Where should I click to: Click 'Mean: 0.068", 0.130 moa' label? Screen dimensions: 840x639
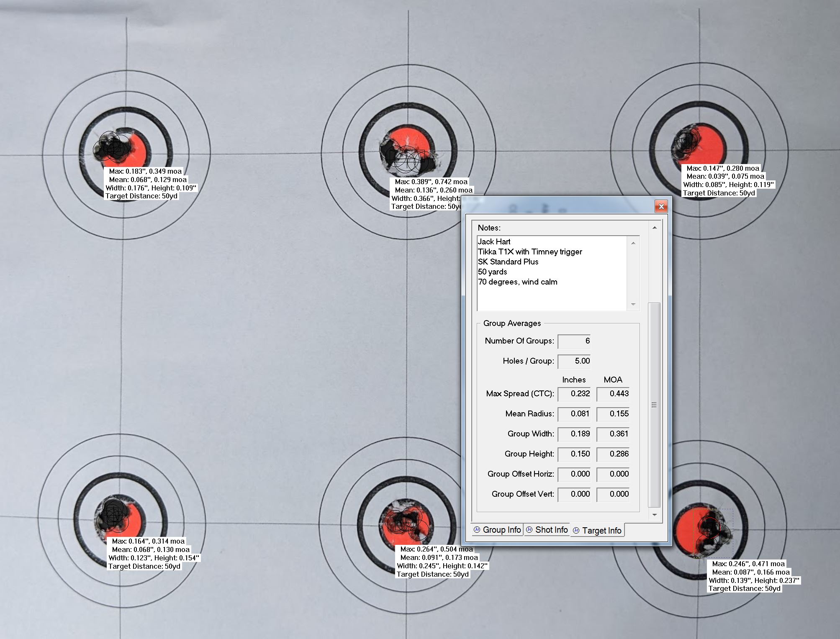pyautogui.click(x=151, y=549)
